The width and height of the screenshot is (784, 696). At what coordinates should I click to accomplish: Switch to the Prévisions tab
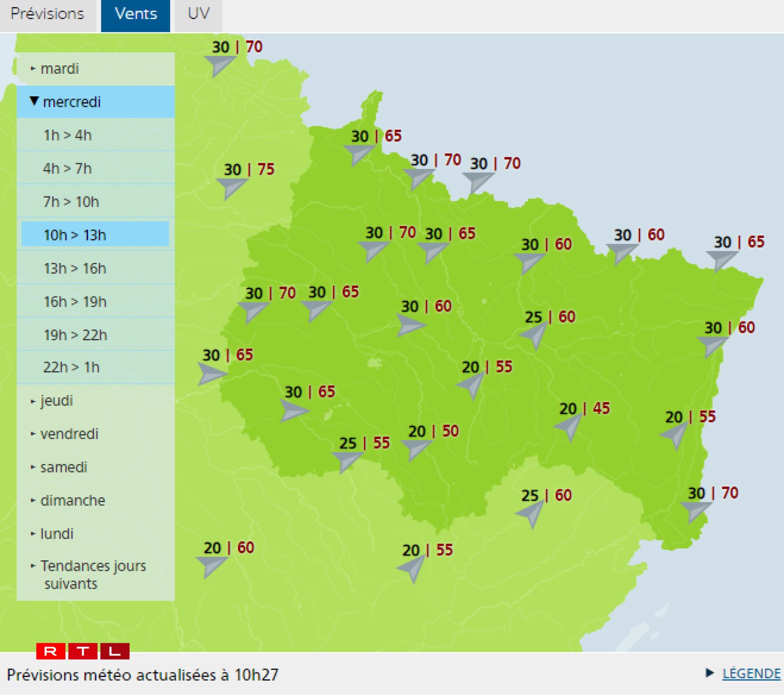(47, 14)
